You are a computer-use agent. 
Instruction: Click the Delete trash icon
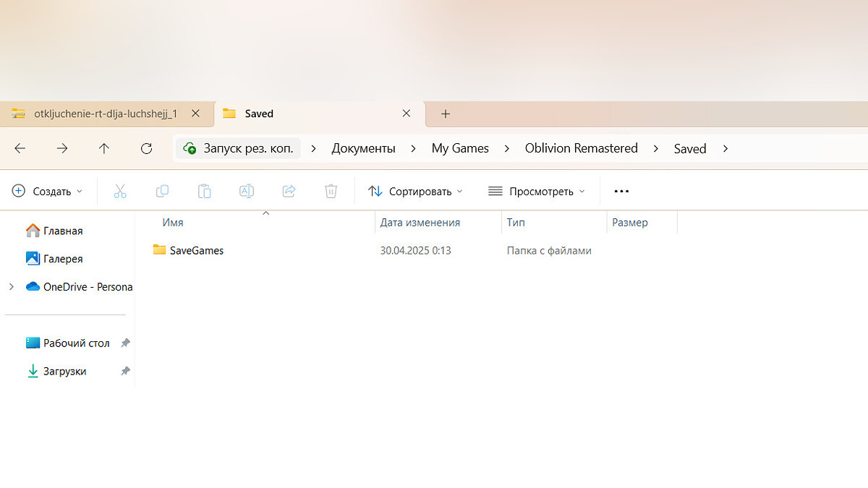pos(331,191)
